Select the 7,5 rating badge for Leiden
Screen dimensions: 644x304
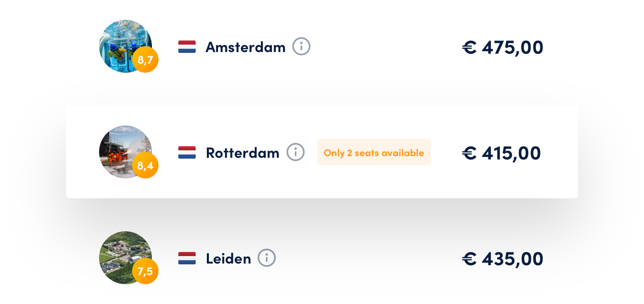pos(145,271)
